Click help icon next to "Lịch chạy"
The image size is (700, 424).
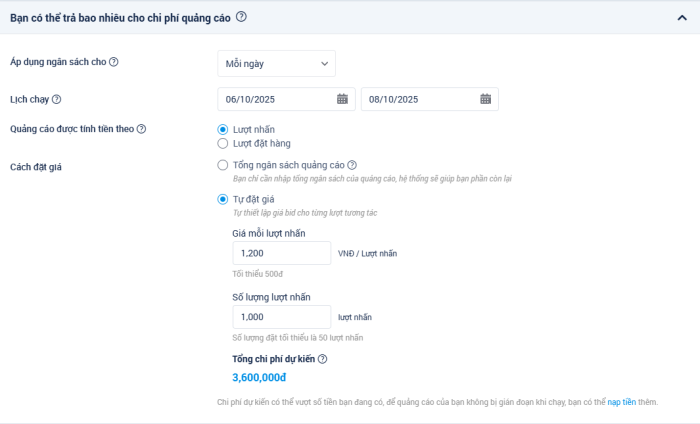[x=57, y=99]
